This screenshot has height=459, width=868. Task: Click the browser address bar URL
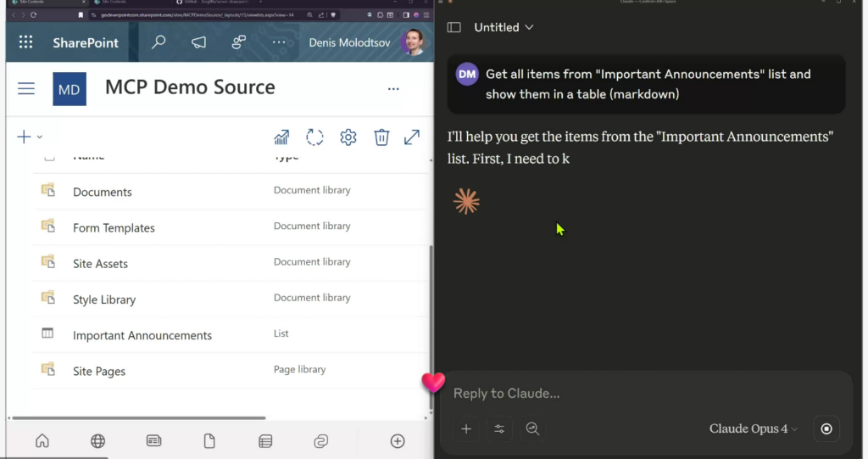[x=197, y=15]
